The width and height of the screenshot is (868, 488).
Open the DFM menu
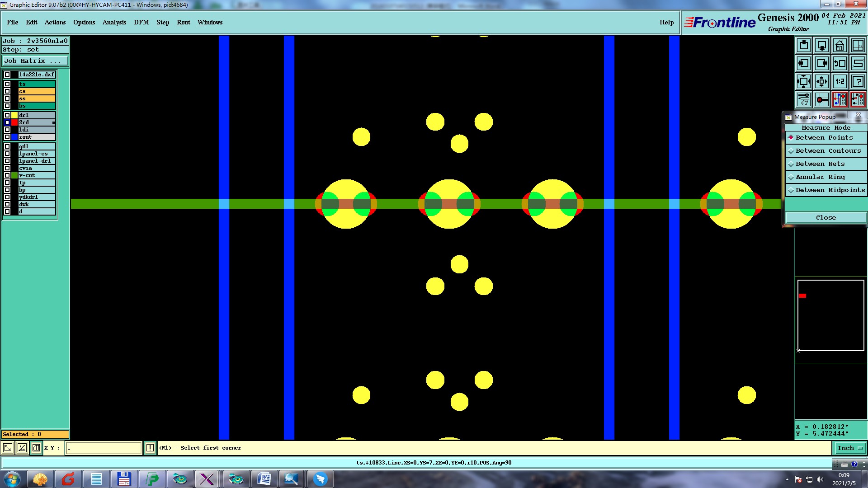pyautogui.click(x=141, y=22)
